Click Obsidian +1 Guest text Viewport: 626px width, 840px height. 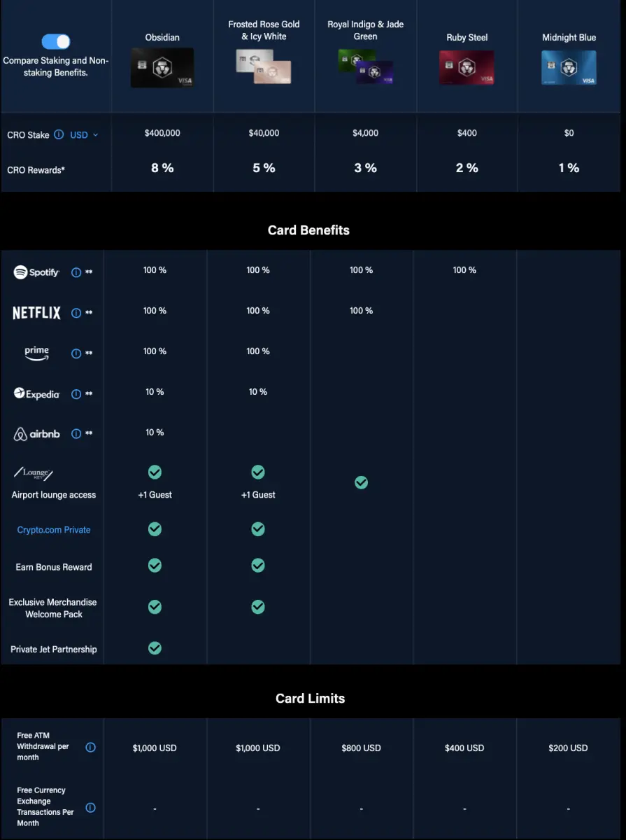155,495
